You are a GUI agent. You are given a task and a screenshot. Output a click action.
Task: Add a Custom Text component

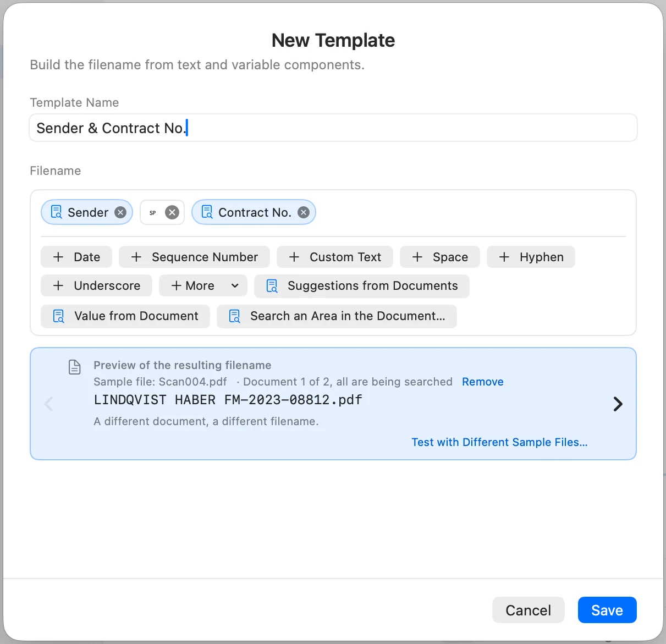click(x=335, y=257)
